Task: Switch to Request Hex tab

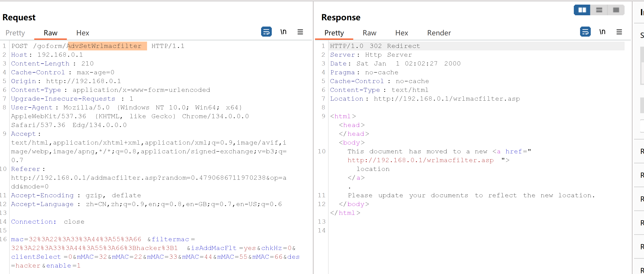Action: 83,33
